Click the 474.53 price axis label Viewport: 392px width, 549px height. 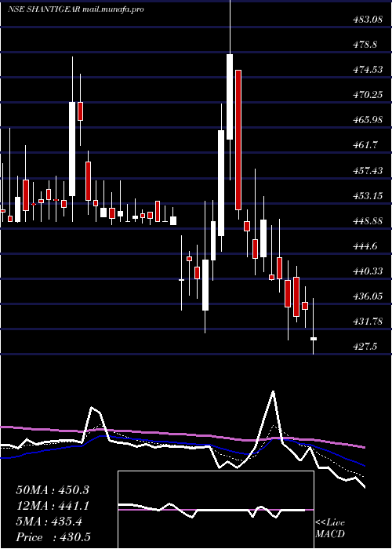[367, 70]
